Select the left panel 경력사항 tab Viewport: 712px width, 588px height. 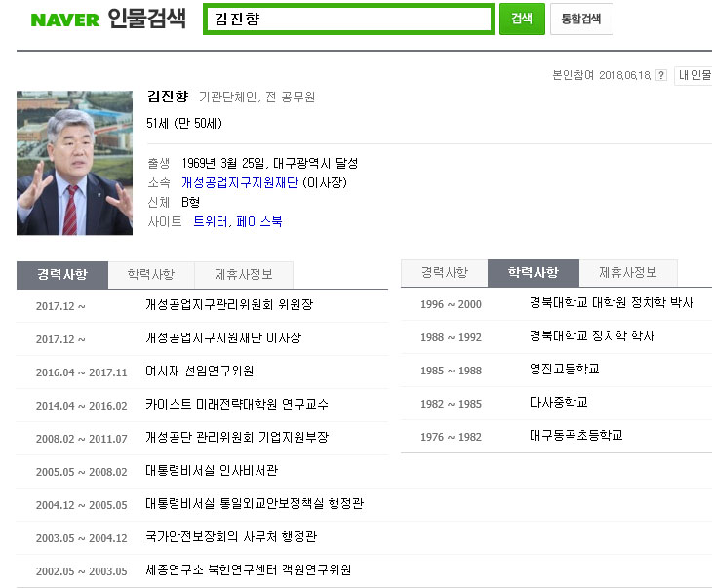[62, 274]
